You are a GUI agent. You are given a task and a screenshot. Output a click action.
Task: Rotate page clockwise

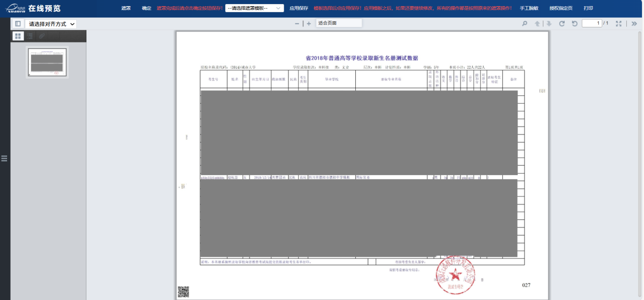pyautogui.click(x=562, y=24)
